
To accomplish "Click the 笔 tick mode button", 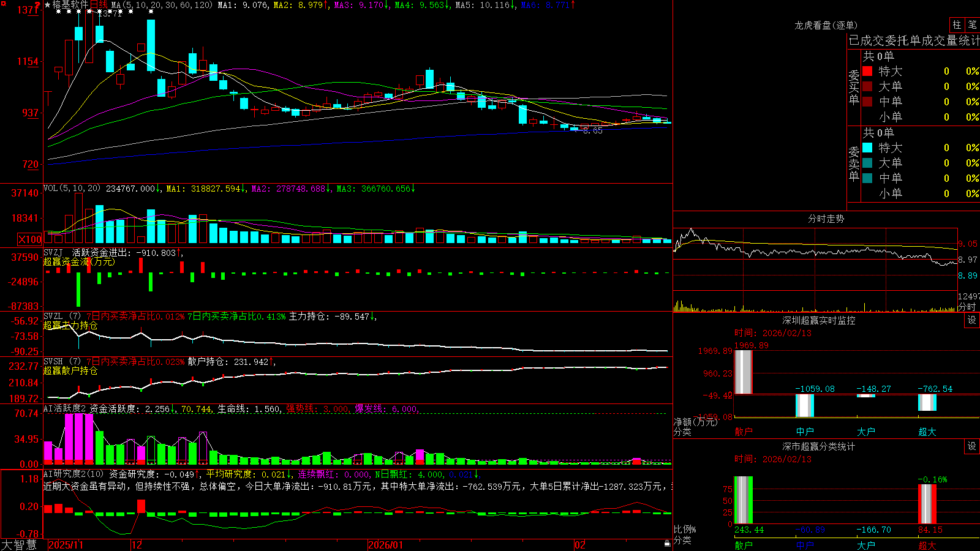I will [973, 25].
